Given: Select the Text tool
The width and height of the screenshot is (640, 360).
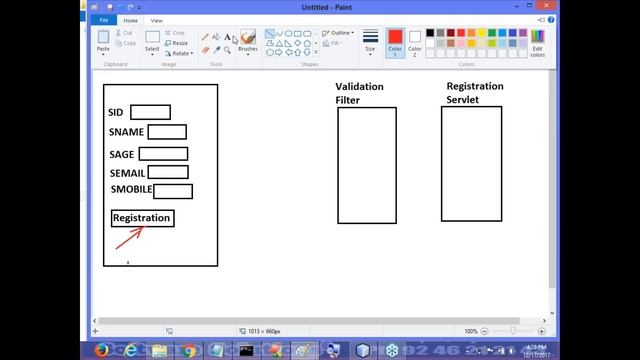Looking at the screenshot, I should point(227,37).
